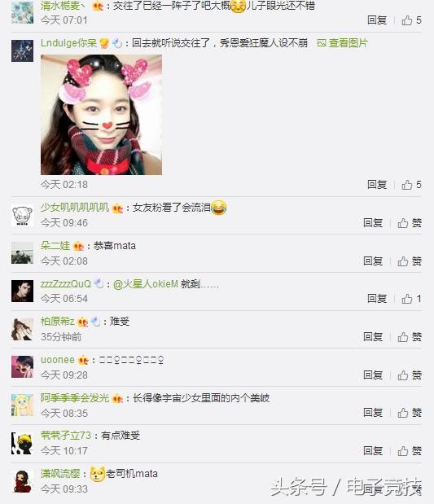Open 查看图片 link to view image
The image size is (434, 504).
pyautogui.click(x=342, y=43)
